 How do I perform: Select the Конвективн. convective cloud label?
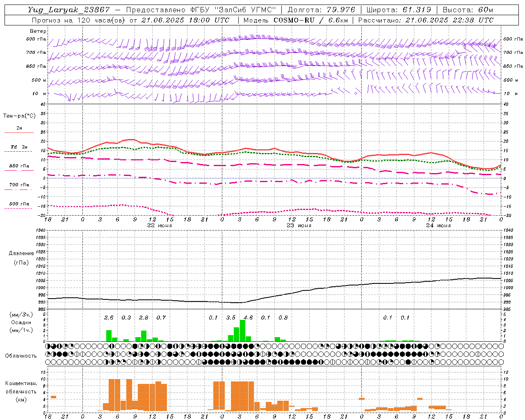click(x=21, y=383)
